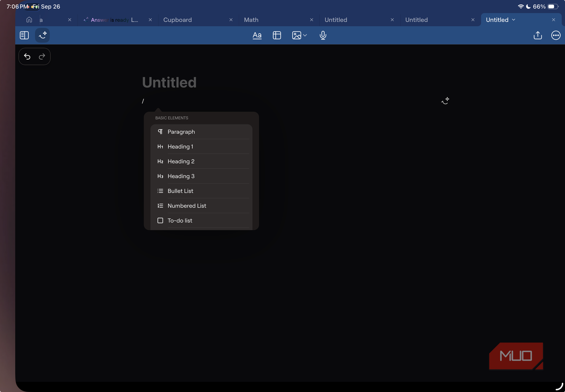This screenshot has height=392, width=565.
Task: Start voice dictation with the microphone icon
Action: (x=322, y=35)
